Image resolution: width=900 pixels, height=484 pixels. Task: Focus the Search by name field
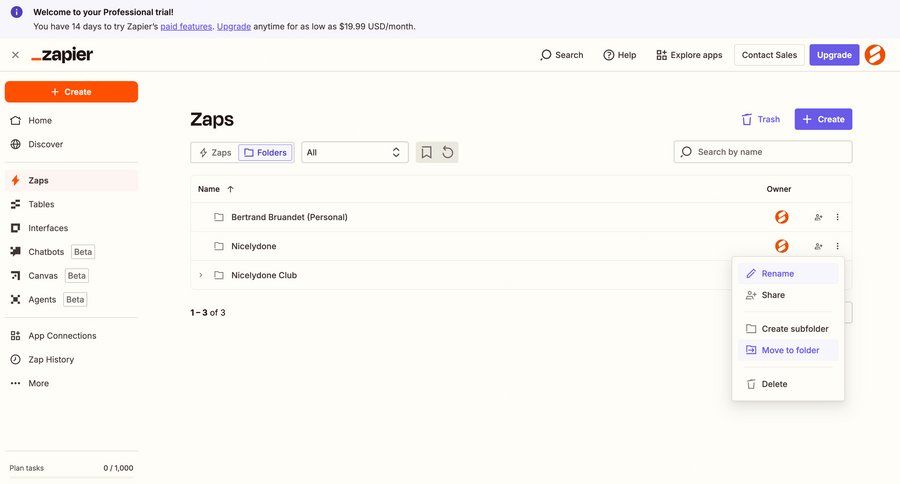click(763, 152)
